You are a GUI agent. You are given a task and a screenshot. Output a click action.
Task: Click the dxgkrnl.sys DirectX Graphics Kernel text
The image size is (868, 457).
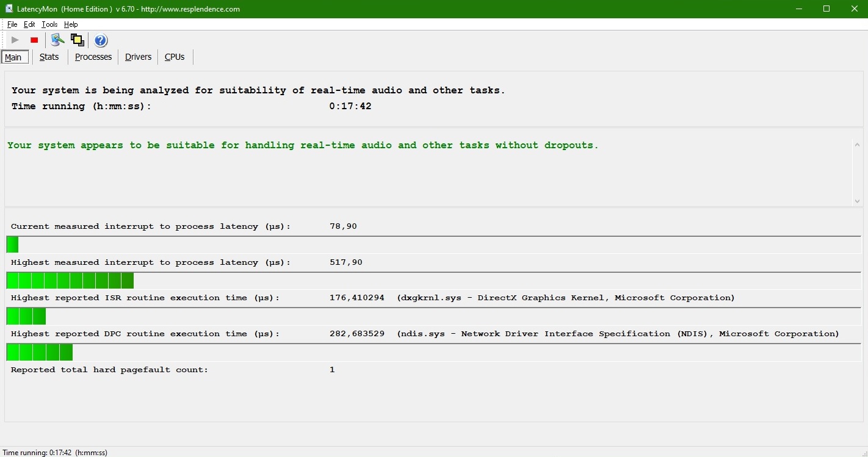(566, 298)
